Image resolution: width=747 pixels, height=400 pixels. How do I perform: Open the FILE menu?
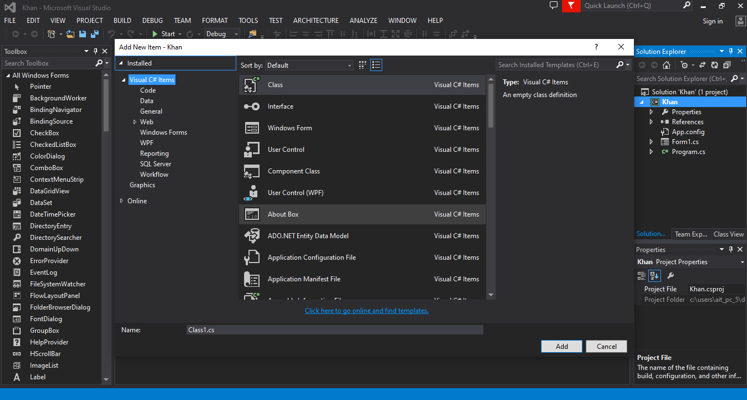[x=10, y=20]
